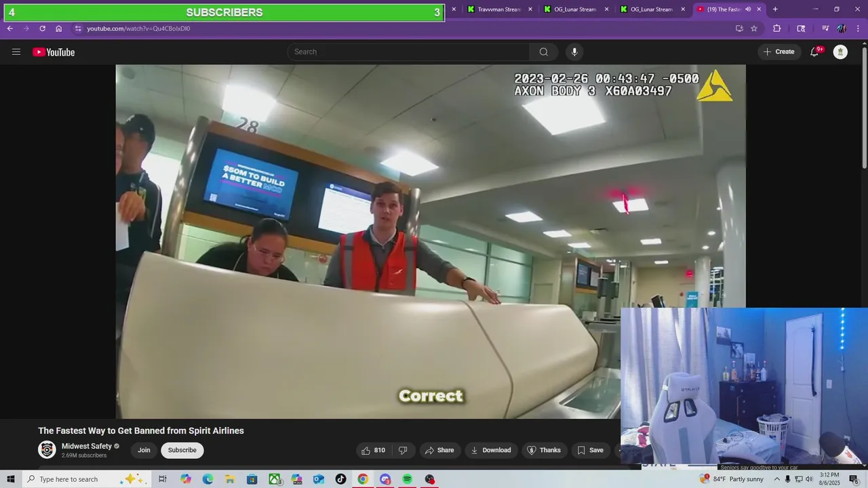Viewport: 868px width, 488px height.
Task: Mute the tab via speaker icon
Action: click(748, 9)
